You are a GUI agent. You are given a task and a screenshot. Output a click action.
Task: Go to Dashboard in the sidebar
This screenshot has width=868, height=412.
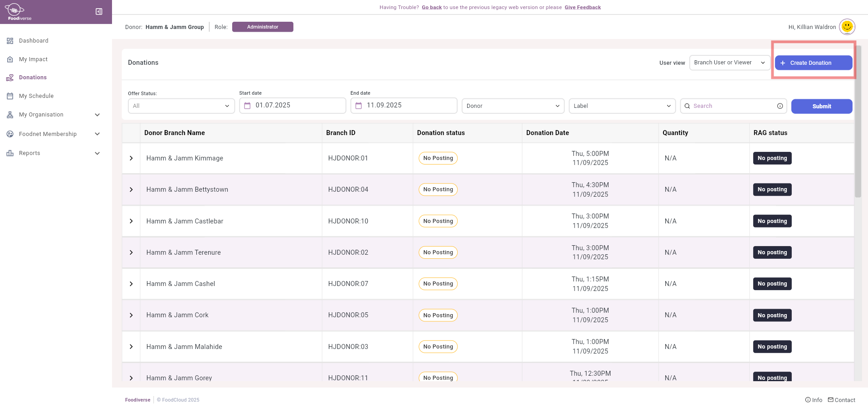34,41
